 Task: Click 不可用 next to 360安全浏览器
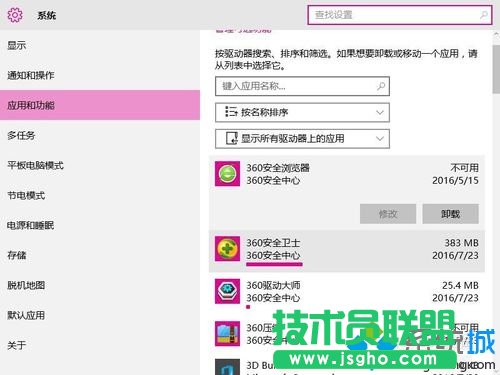coord(464,168)
